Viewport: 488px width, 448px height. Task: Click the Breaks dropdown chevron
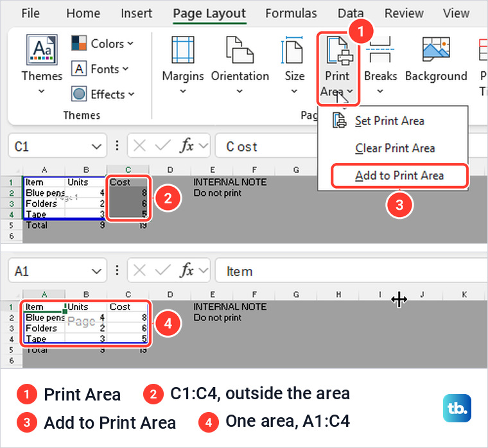click(x=380, y=91)
